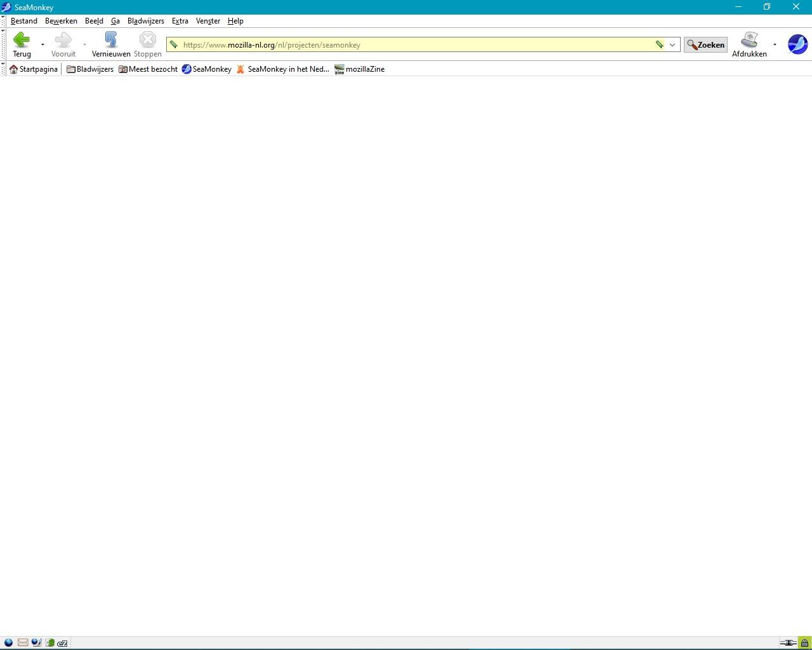The width and height of the screenshot is (812, 650).
Task: Launch Composer from the component bar
Action: point(36,642)
